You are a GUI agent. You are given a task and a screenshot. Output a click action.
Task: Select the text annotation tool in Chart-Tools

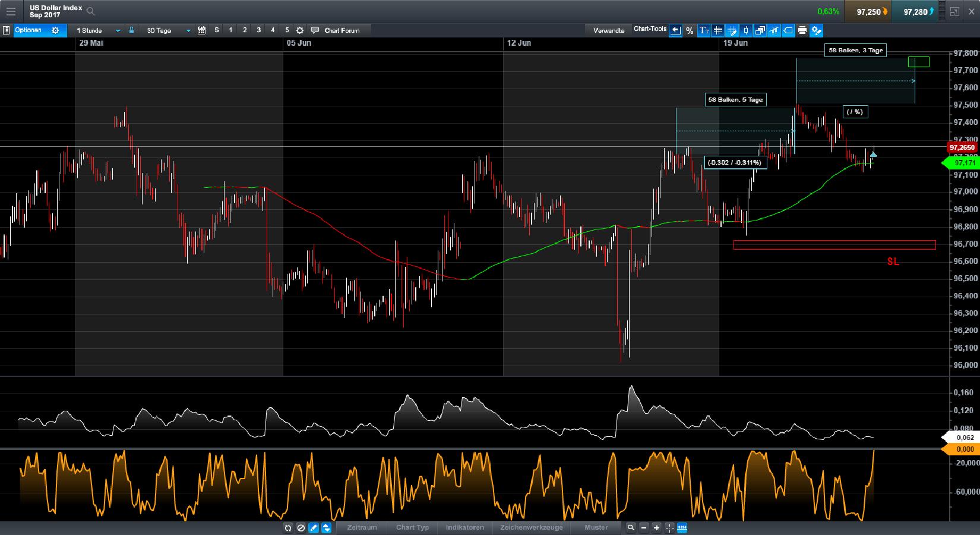point(703,30)
